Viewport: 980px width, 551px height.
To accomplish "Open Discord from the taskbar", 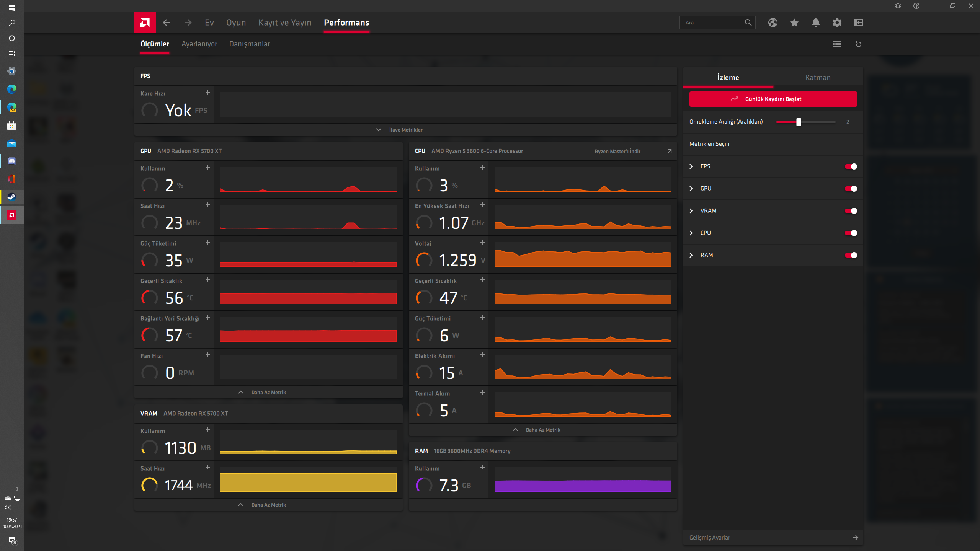I will pos(12,161).
